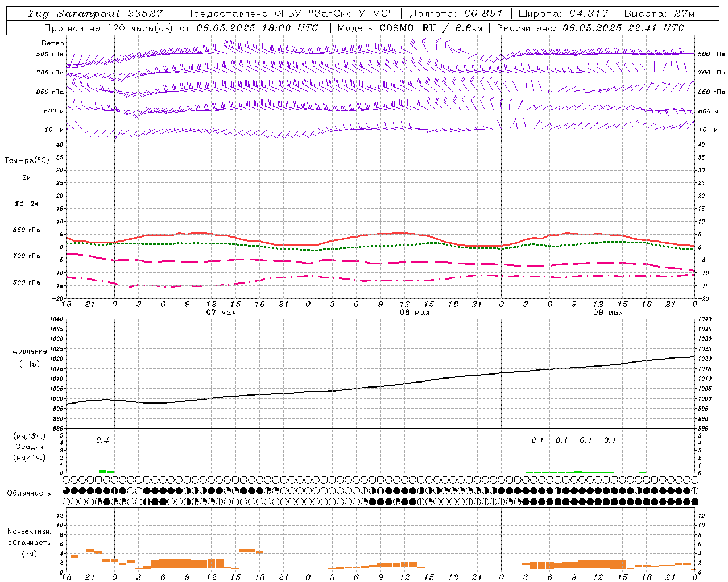Click the 1040 value on left pressure axis
The height and width of the screenshot is (582, 728).
(56, 319)
